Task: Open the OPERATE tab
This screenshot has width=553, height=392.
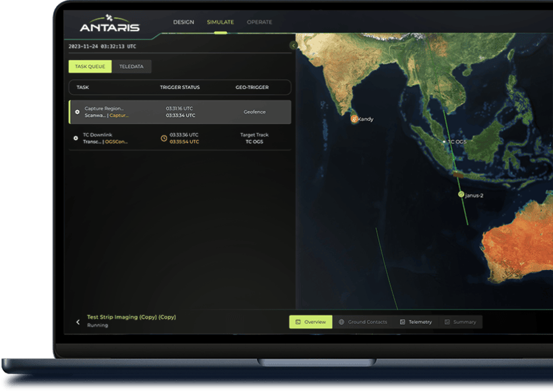Action: (259, 22)
